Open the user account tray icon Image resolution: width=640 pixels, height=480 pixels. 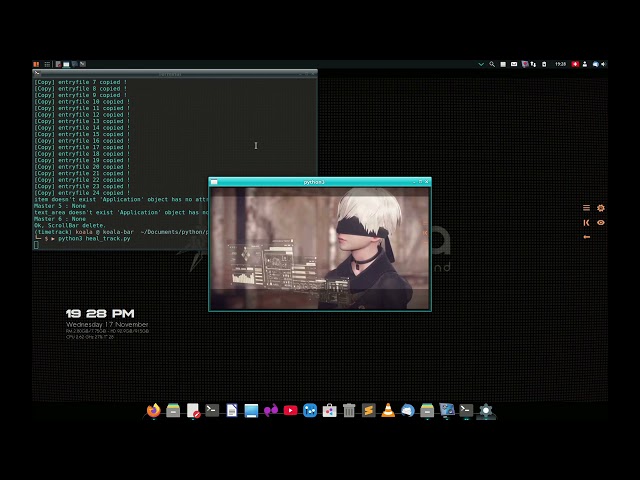(585, 64)
